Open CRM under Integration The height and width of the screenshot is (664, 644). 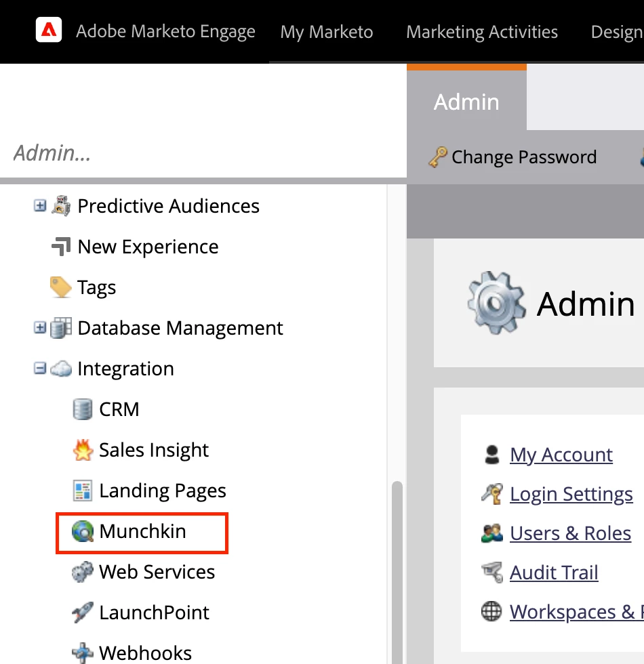(x=119, y=409)
